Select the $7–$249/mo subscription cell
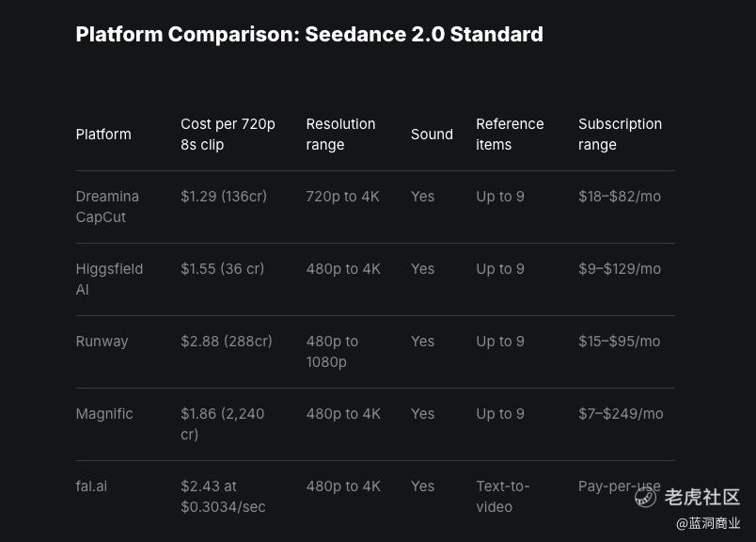 click(x=621, y=414)
